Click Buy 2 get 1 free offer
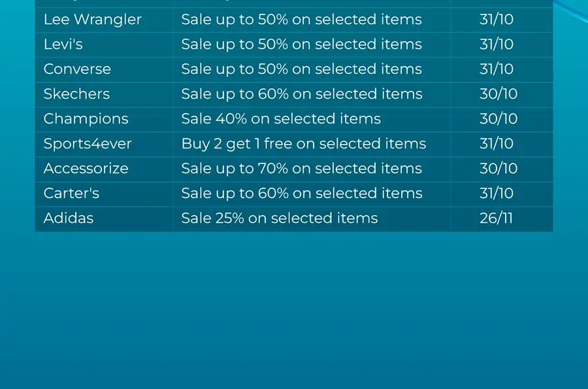 point(304,144)
